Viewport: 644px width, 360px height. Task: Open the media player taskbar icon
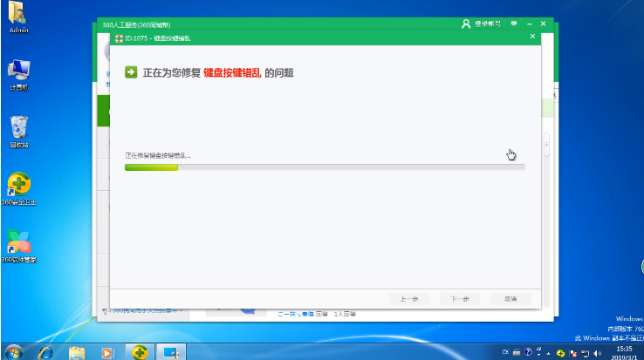pyautogui.click(x=106, y=351)
